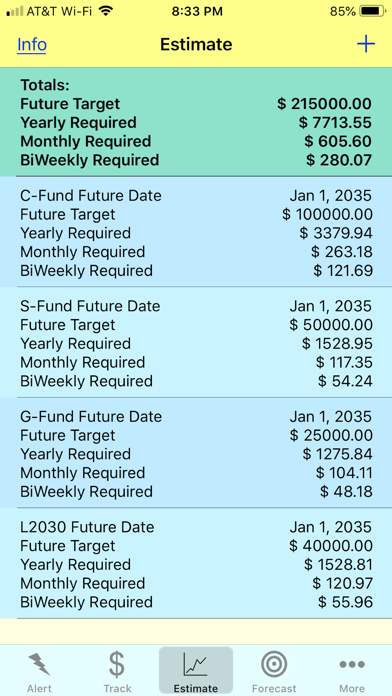Tap G-Fund Monthly Required $104.11
This screenshot has width=392, height=696.
coord(344,473)
